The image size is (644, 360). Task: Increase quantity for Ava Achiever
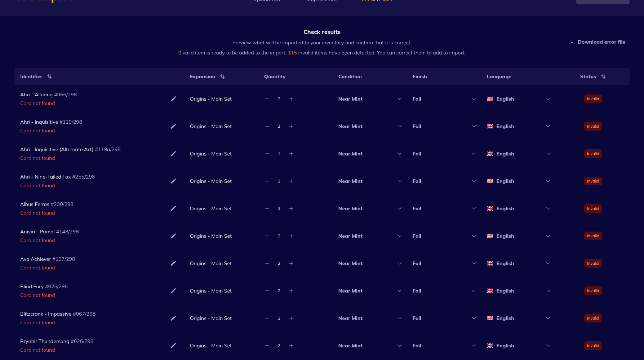[291, 263]
